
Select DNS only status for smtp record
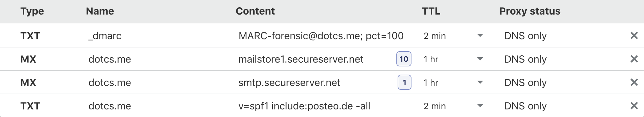[x=525, y=83]
